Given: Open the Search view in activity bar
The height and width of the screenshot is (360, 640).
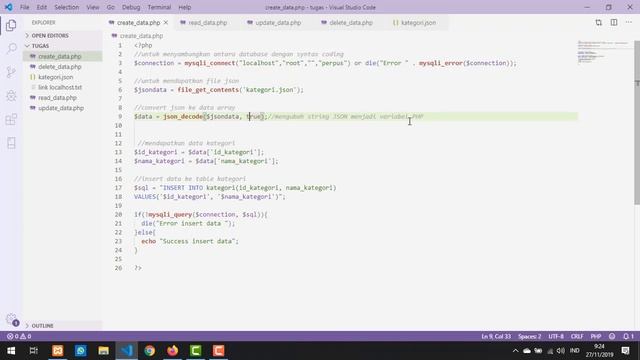Looking at the screenshot, I should coord(11,49).
